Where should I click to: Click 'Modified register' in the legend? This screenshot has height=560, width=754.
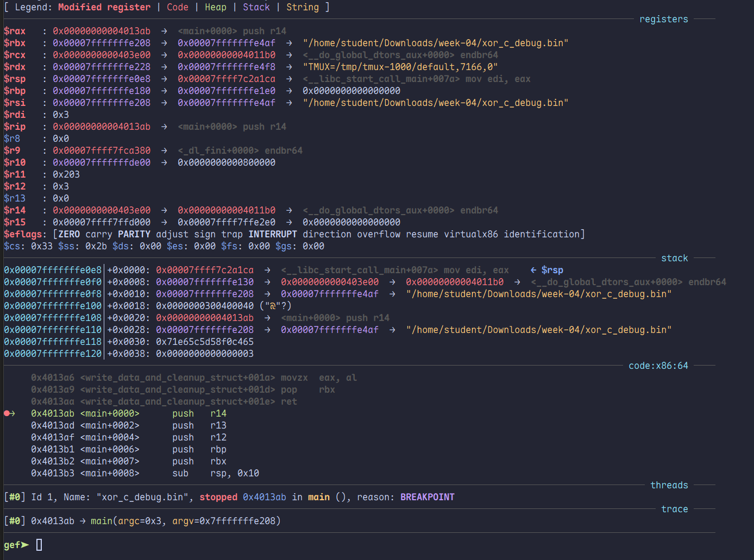pyautogui.click(x=104, y=7)
